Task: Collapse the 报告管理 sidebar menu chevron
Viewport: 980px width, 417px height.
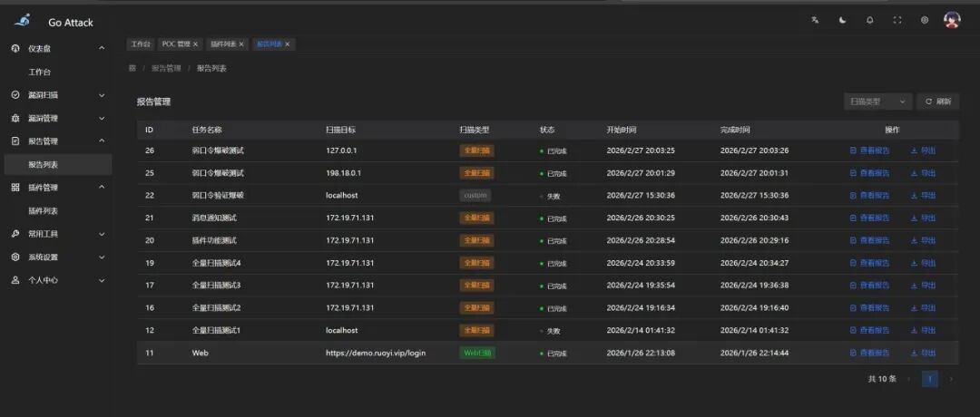Action: click(102, 141)
